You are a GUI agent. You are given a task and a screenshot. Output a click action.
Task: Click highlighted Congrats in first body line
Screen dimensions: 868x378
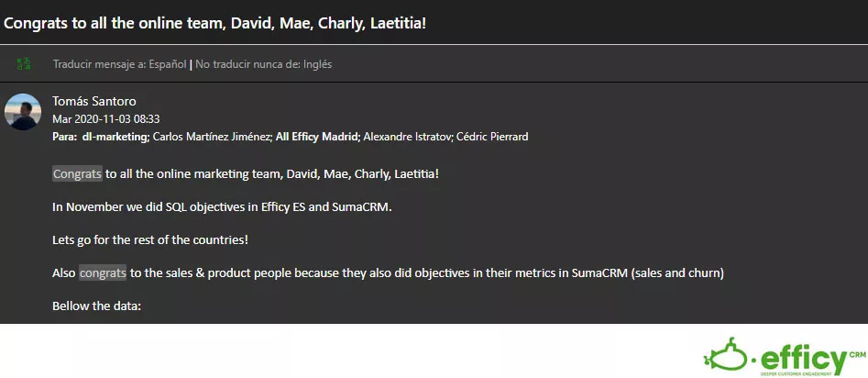click(x=78, y=173)
